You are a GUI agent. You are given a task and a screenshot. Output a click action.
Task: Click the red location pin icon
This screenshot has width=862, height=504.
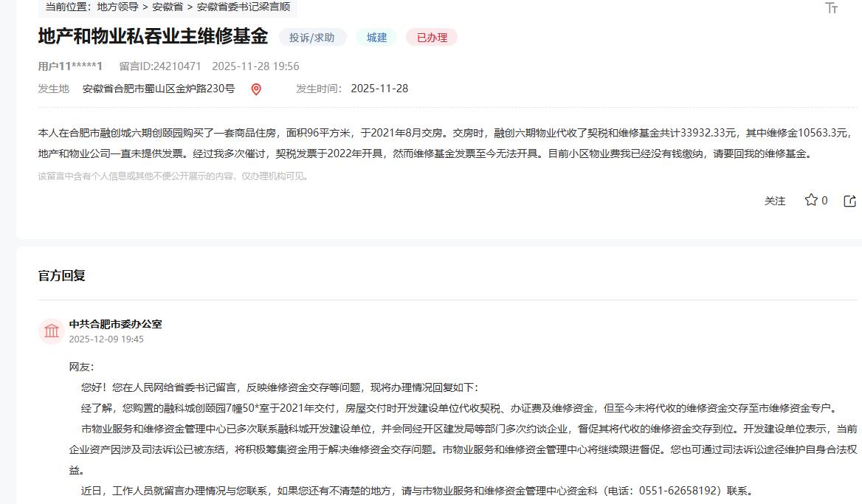pos(256,88)
